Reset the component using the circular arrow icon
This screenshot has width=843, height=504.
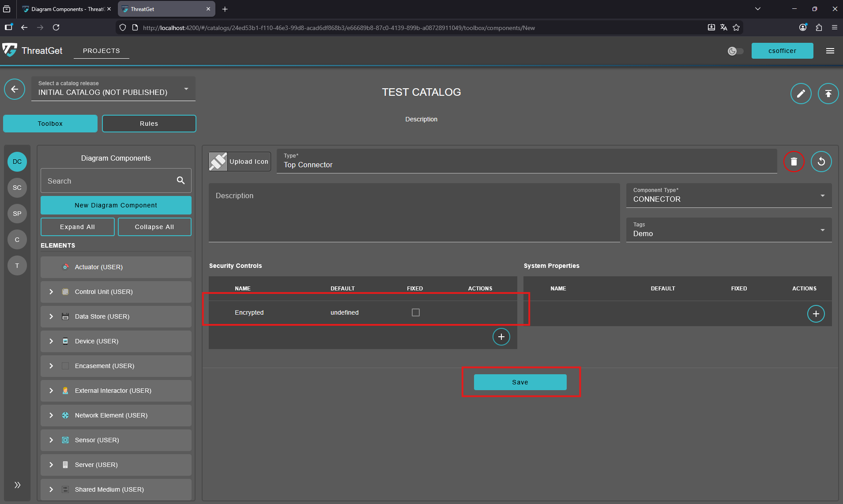821,162
